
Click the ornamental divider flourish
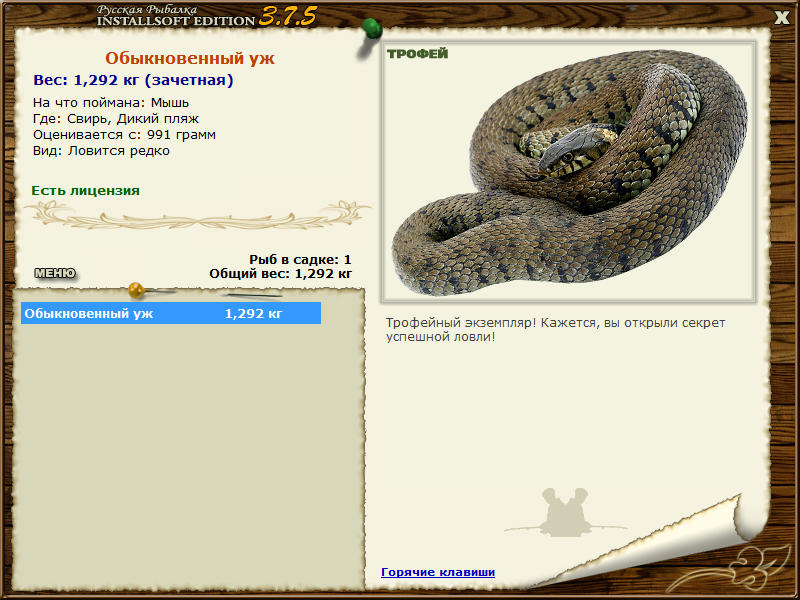point(198,215)
